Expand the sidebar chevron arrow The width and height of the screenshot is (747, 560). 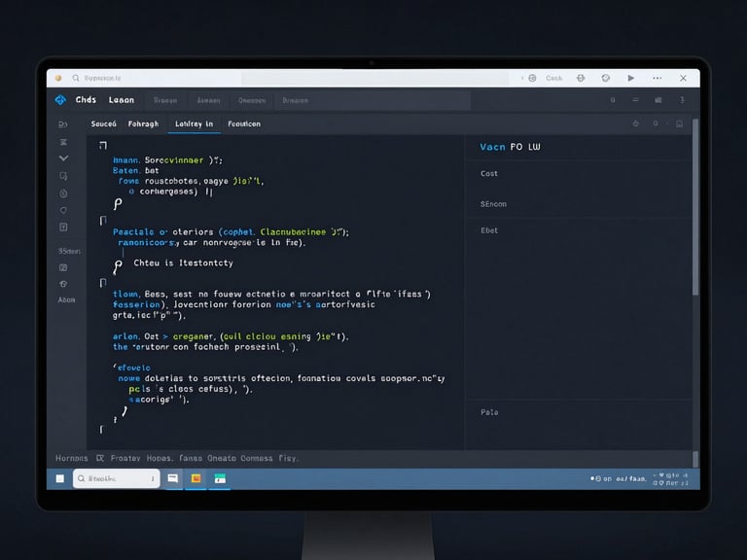pyautogui.click(x=63, y=158)
